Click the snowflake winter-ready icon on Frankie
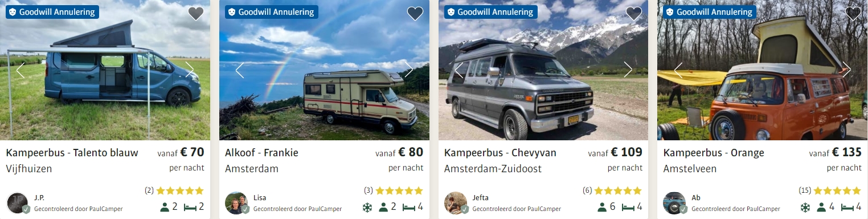Viewport: 868px width, 219px height. click(x=367, y=207)
